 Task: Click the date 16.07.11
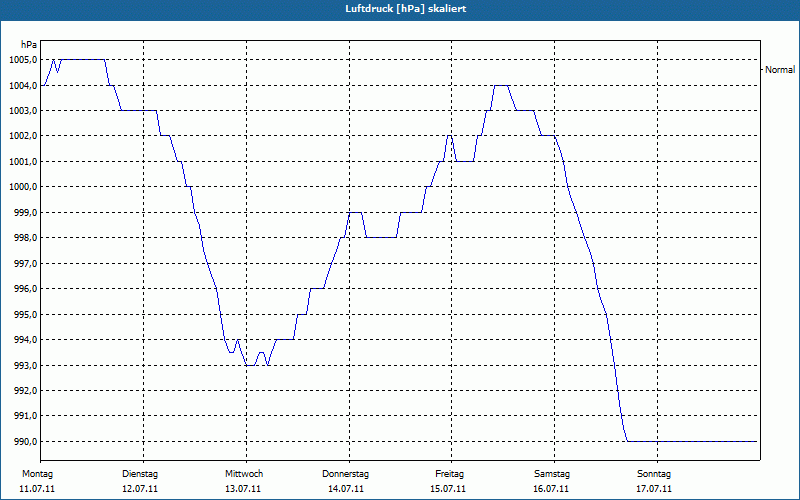pyautogui.click(x=551, y=489)
